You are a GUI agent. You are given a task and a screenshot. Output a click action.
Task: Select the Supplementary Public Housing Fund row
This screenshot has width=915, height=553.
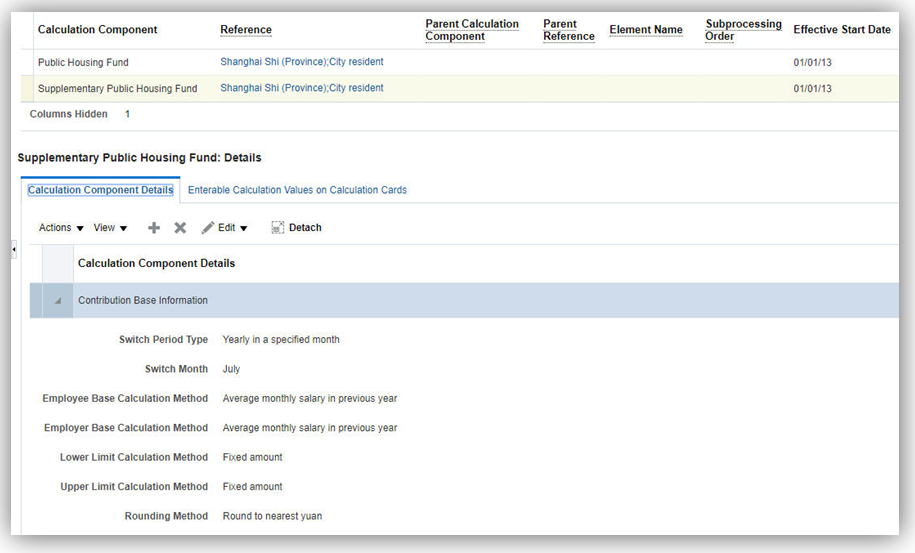pyautogui.click(x=117, y=88)
